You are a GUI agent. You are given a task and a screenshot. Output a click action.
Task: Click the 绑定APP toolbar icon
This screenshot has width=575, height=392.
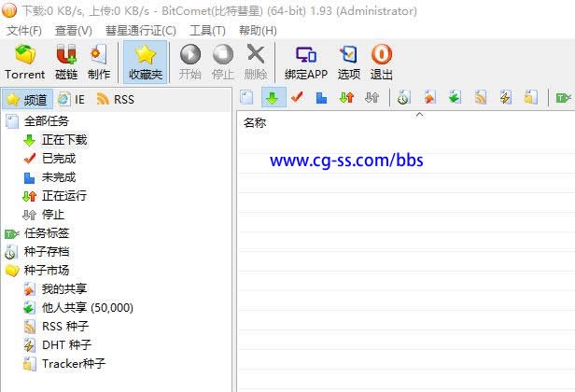305,62
